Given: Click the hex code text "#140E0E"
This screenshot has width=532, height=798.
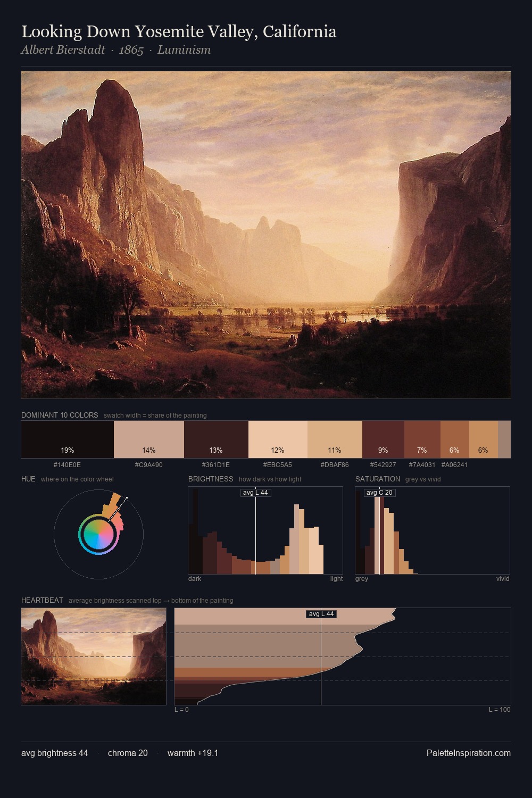Looking at the screenshot, I should (67, 465).
